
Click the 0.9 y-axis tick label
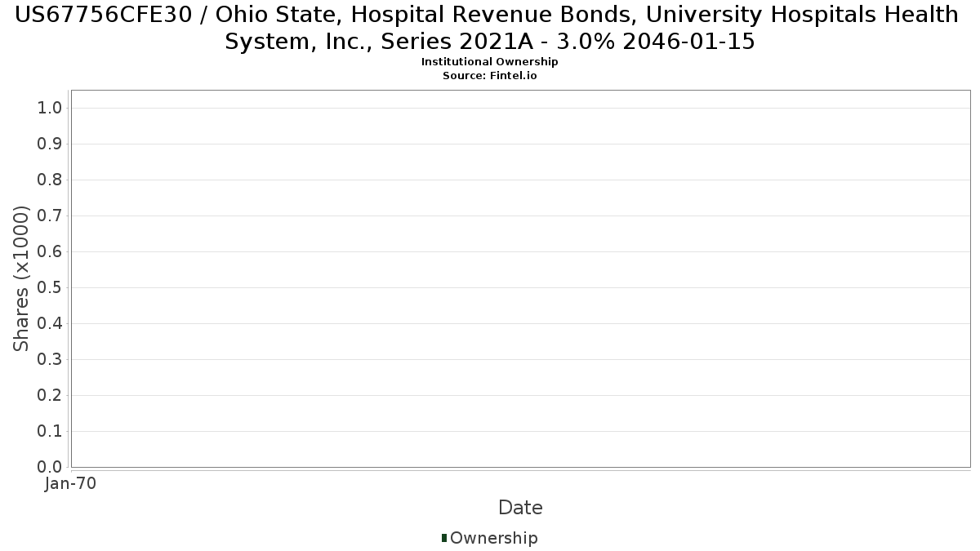[x=51, y=144]
